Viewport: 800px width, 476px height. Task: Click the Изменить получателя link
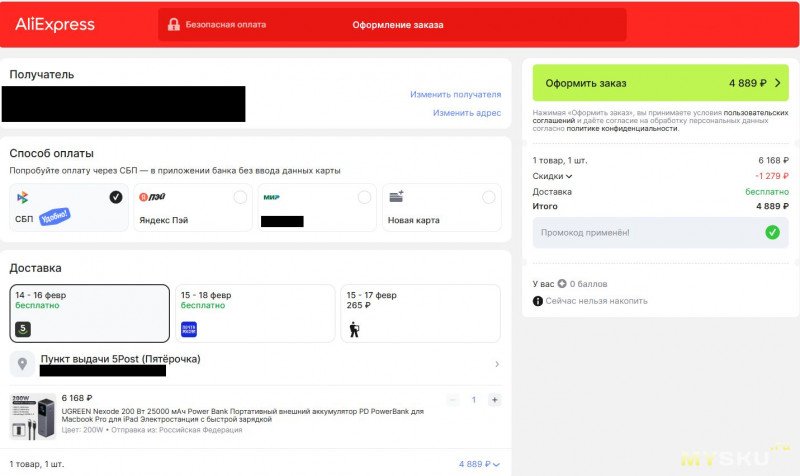(455, 94)
